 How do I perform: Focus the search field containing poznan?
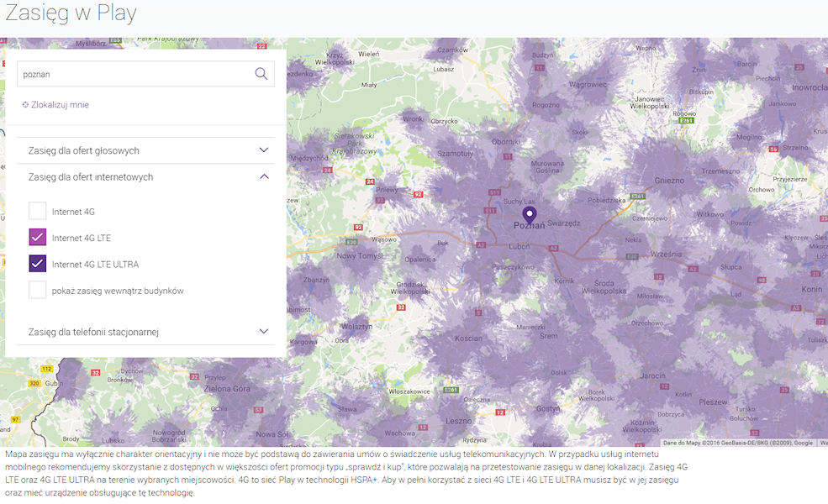click(145, 74)
